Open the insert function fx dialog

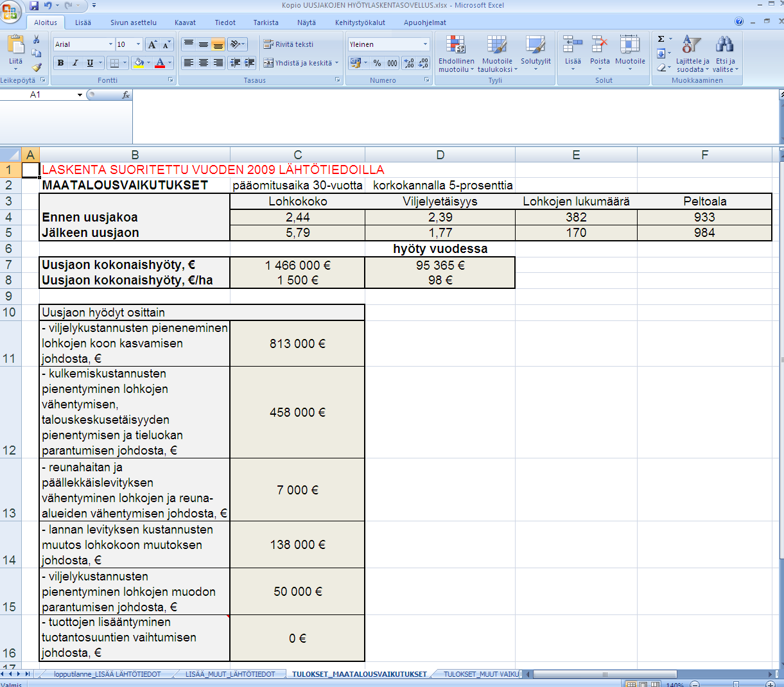click(126, 94)
